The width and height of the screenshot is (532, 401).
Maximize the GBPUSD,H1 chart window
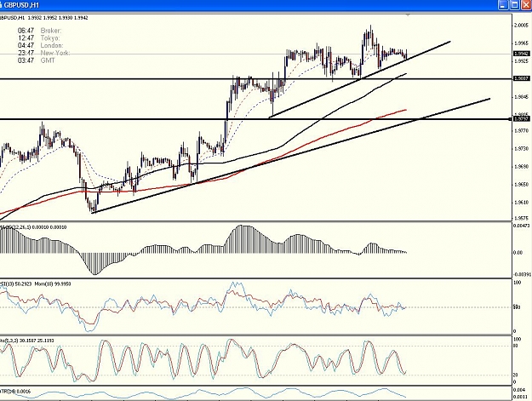tap(515, 4)
